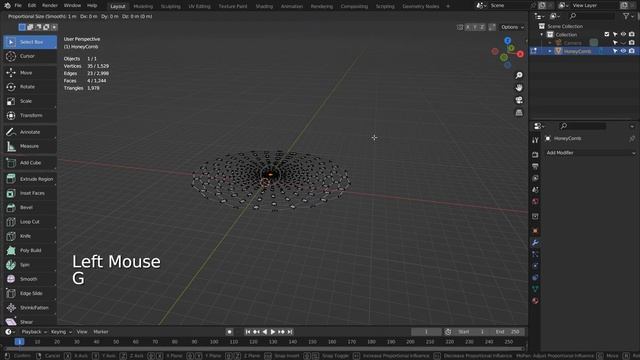Choose the Edge Slide tool
This screenshot has height=360, width=640.
pos(30,293)
